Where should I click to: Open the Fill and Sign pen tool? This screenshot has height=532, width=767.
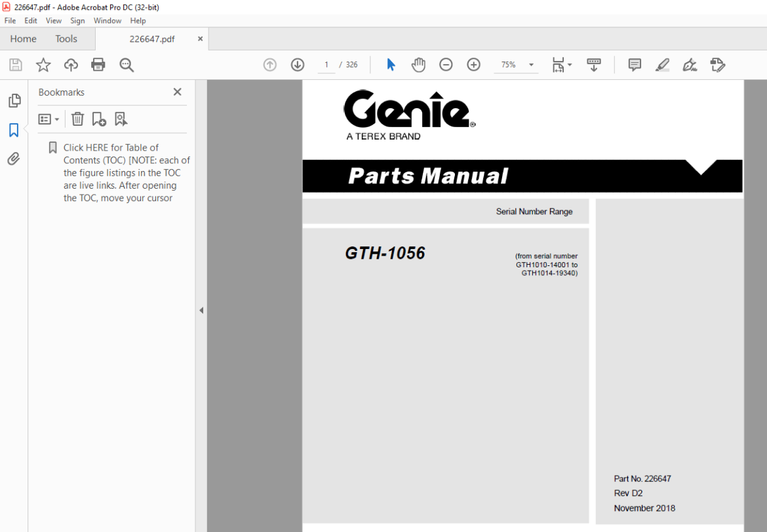pos(690,65)
